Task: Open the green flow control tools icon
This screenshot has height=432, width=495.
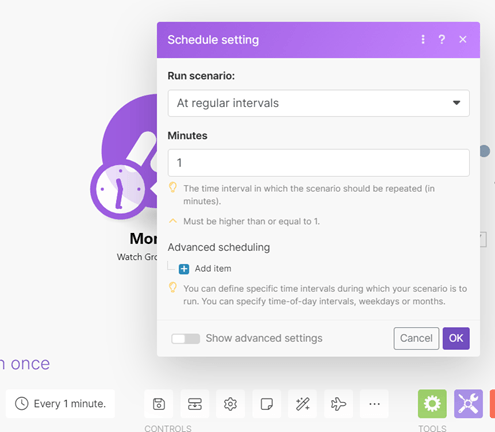Action: click(432, 404)
